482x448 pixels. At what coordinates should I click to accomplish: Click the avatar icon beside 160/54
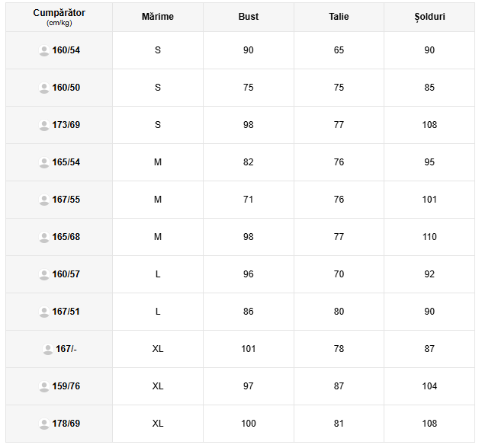pos(44,50)
